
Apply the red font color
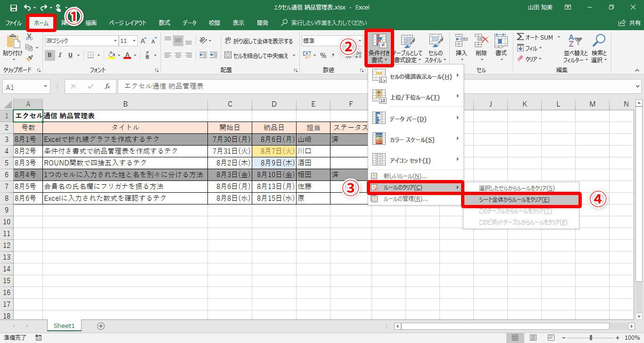(x=127, y=55)
